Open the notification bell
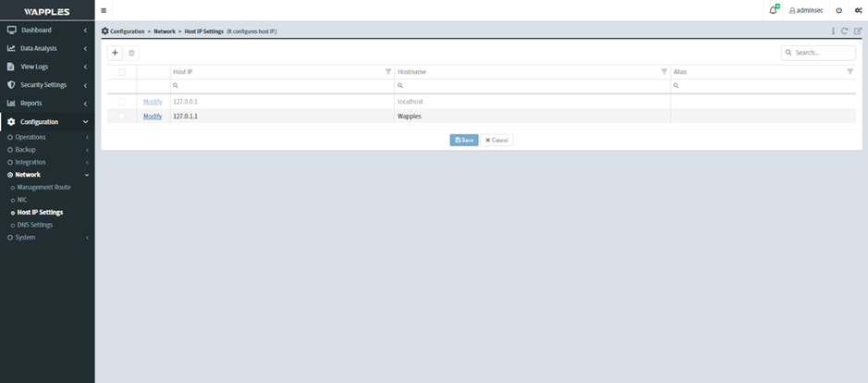 [x=773, y=10]
